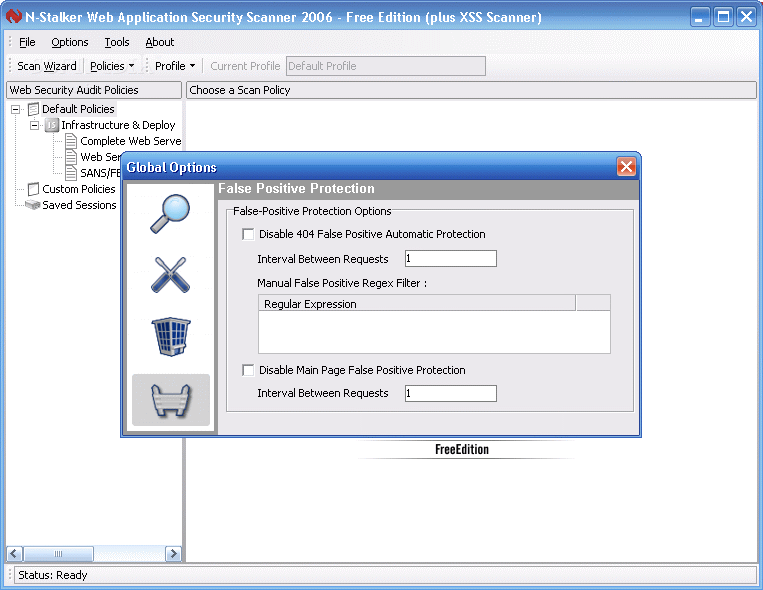
Task: Open the magnifying glass options section
Action: coord(170,214)
